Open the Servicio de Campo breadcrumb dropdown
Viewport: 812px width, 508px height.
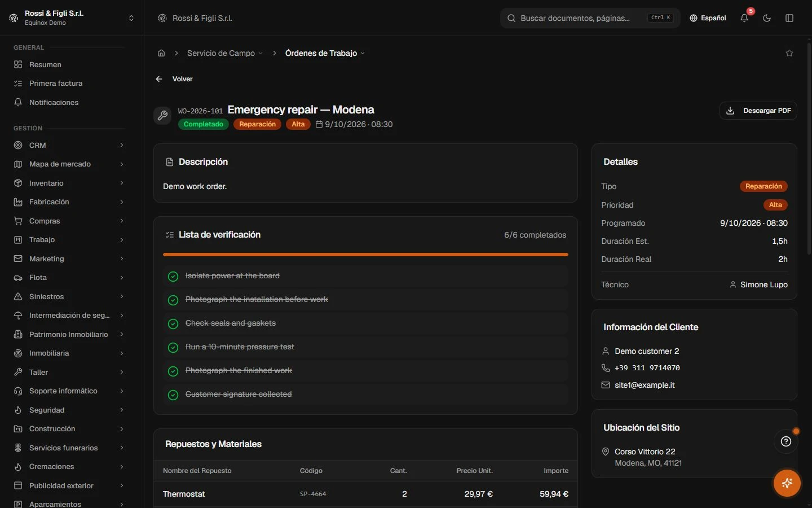click(x=225, y=53)
